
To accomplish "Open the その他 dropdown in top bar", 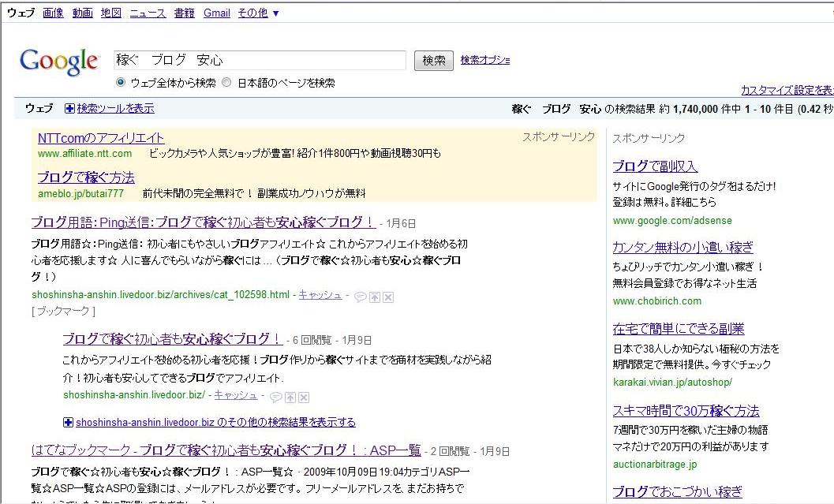I will point(258,13).
